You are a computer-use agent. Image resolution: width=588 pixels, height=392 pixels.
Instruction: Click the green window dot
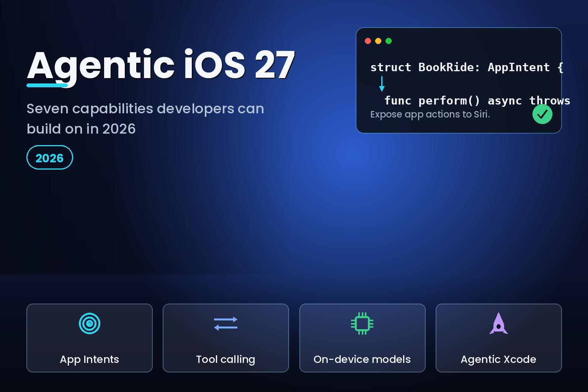[389, 41]
